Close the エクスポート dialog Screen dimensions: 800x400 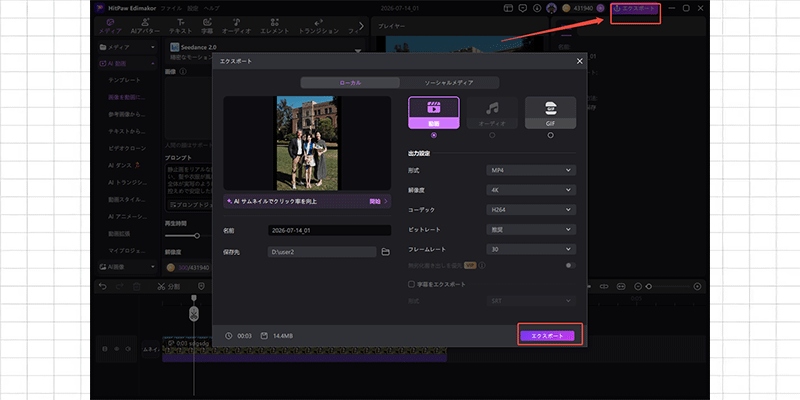[x=579, y=61]
